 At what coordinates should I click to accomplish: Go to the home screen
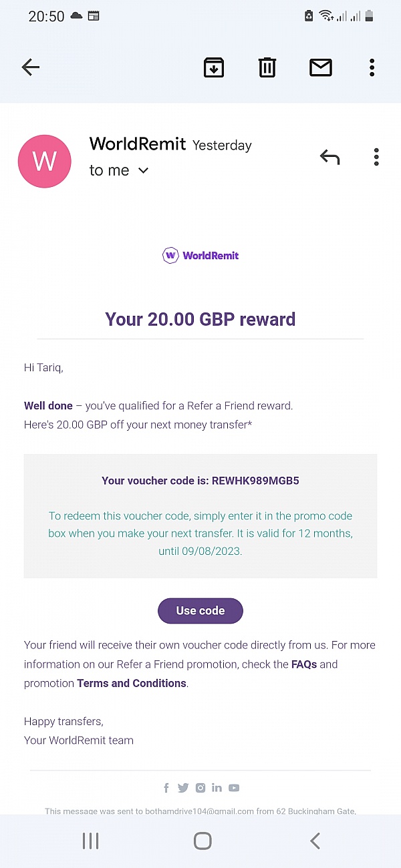203,841
